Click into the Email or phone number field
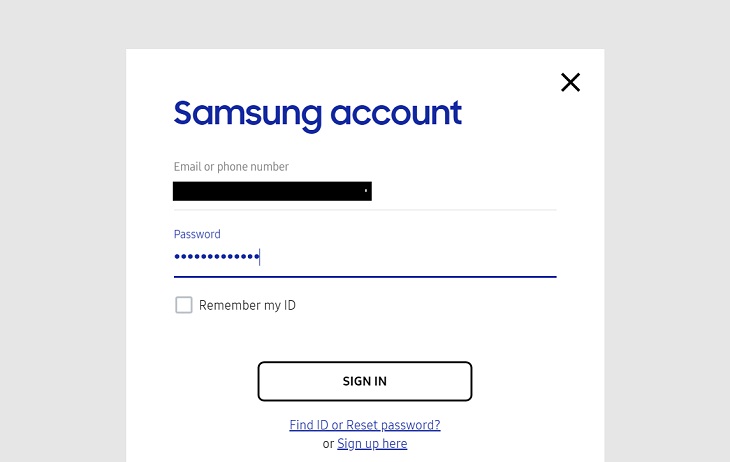Image resolution: width=730 pixels, height=462 pixels. (x=365, y=191)
